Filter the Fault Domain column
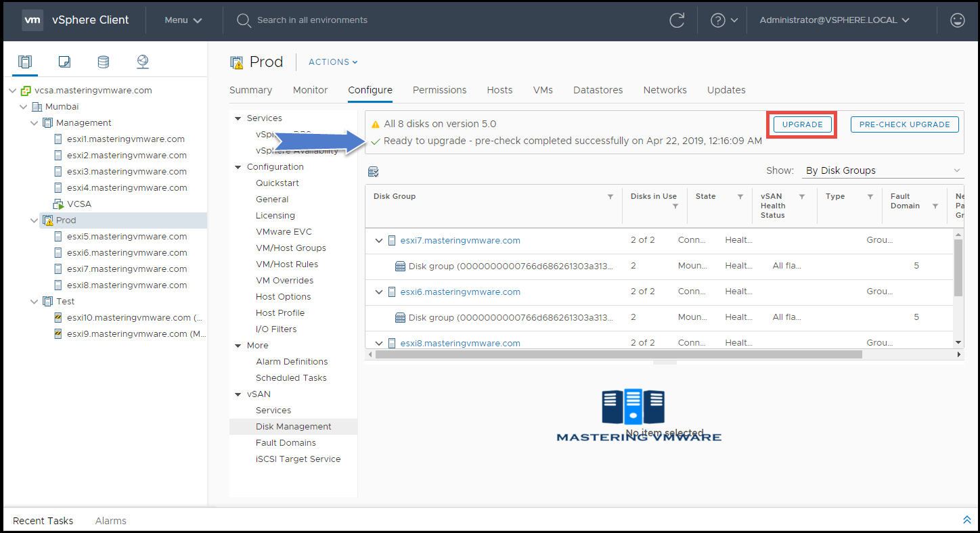980x533 pixels. click(x=935, y=206)
